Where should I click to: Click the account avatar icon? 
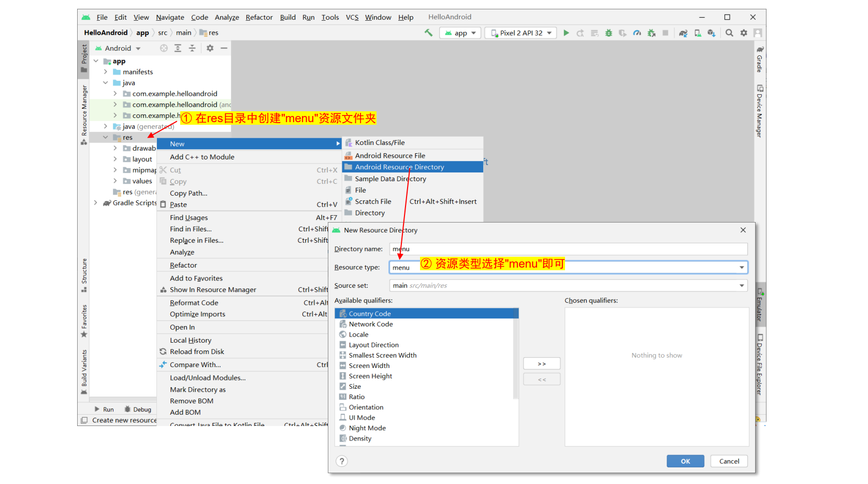[758, 33]
